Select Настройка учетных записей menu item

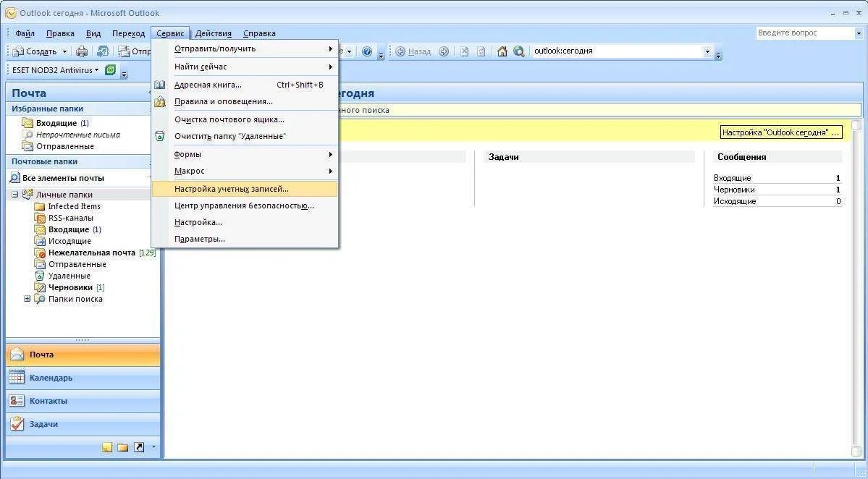[244, 189]
